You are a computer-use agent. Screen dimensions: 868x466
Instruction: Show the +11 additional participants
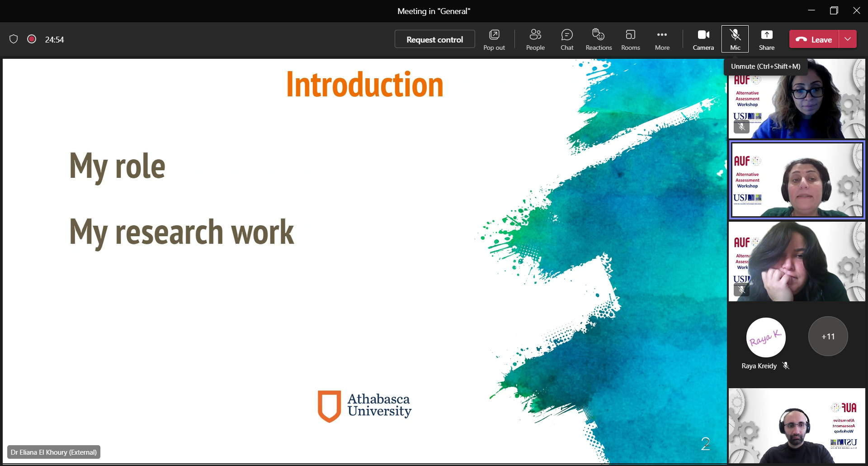[828, 336]
